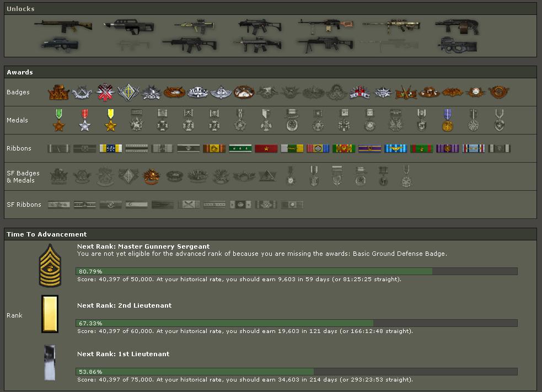This screenshot has width=542, height=392.
Task: Click the green and white striped ribbon
Action: 240,148
